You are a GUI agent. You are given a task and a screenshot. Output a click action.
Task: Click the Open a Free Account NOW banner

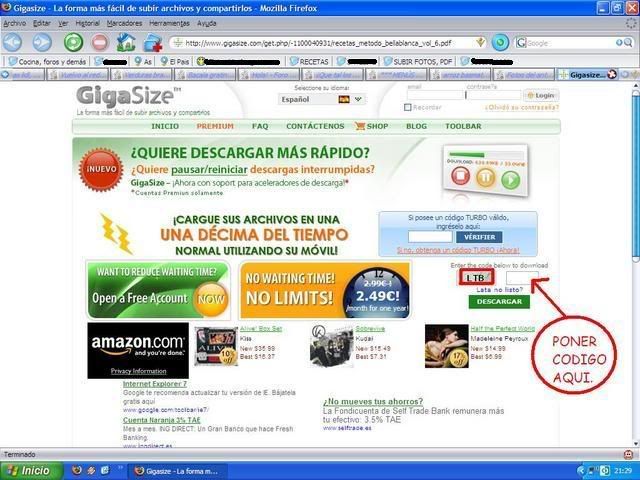tap(158, 290)
